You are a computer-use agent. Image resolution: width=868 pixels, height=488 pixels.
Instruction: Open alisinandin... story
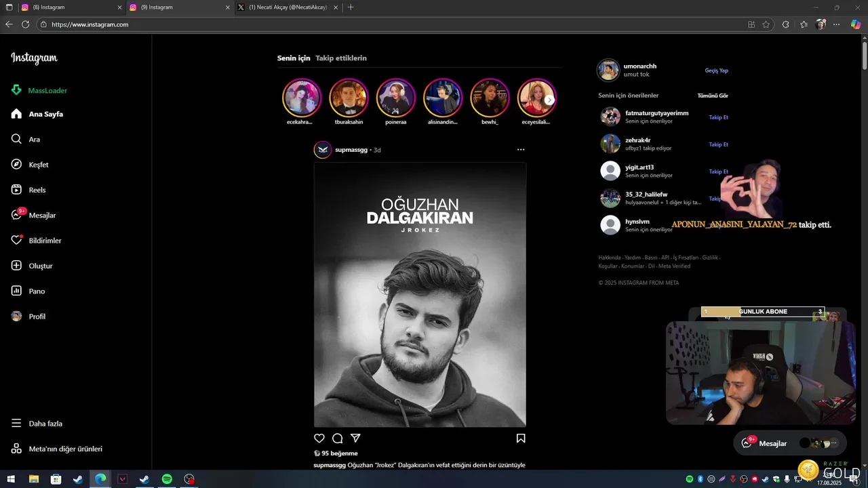point(443,98)
